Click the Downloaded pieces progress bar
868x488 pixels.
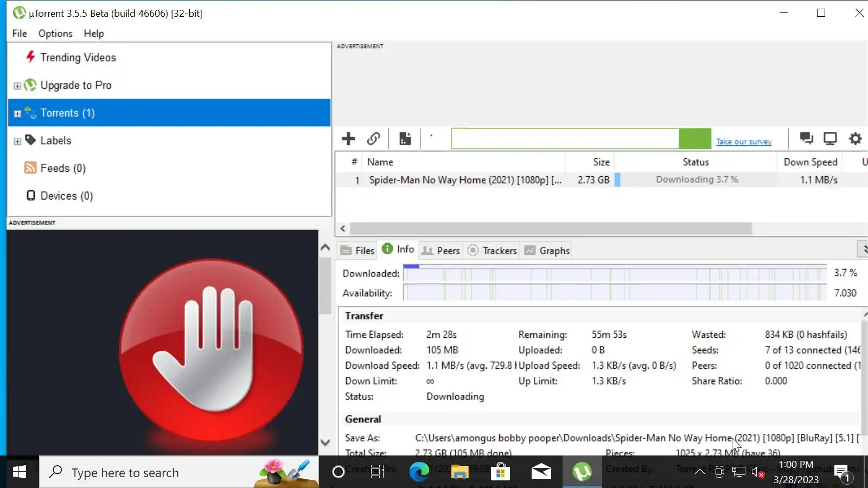click(x=615, y=273)
